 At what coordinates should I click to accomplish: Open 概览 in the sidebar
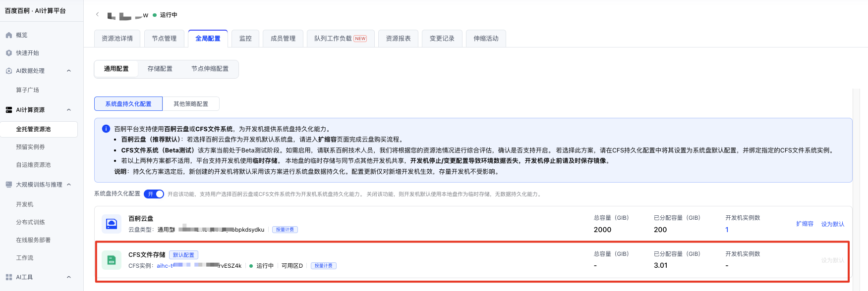click(22, 35)
